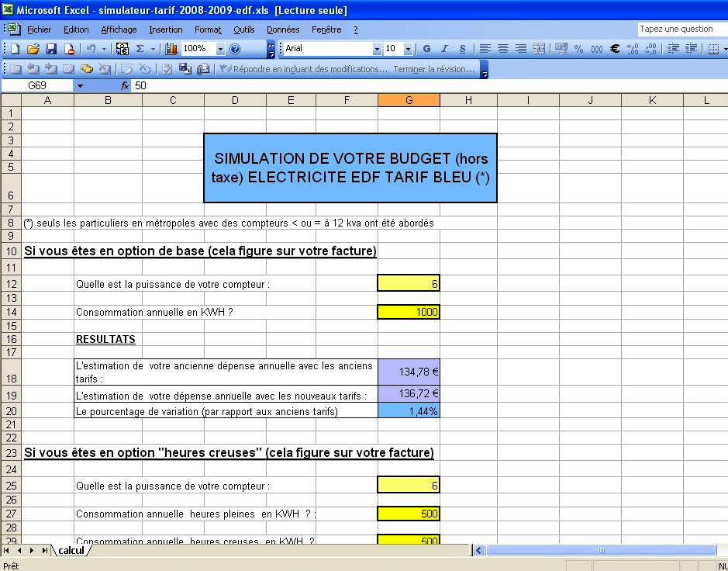Image resolution: width=728 pixels, height=571 pixels.
Task: Apply the percent style format
Action: pyautogui.click(x=578, y=49)
